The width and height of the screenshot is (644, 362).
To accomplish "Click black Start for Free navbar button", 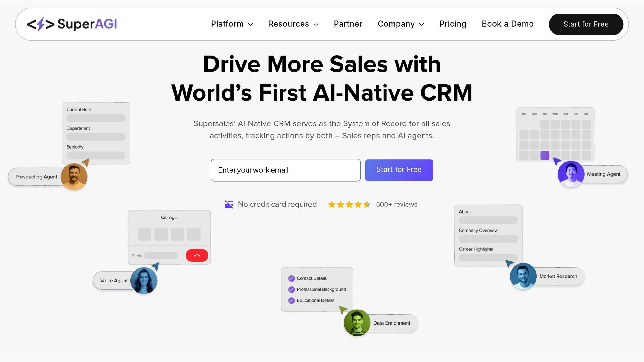I will (586, 24).
